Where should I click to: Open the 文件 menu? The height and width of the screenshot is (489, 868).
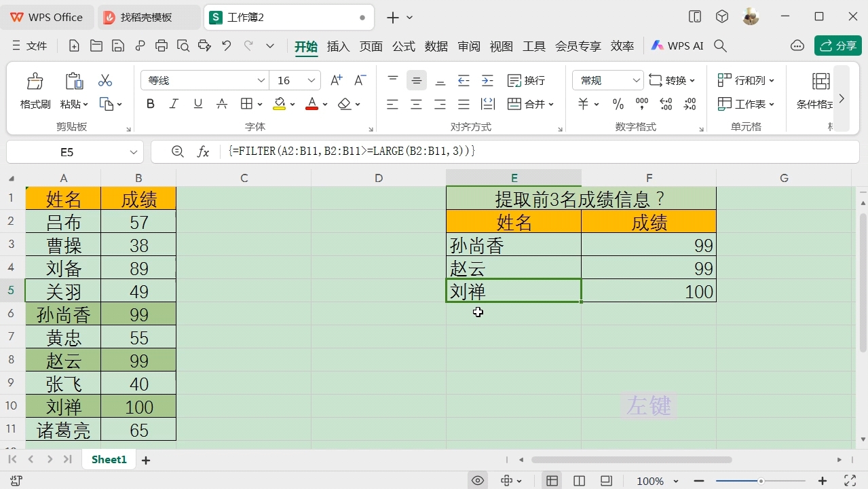36,46
